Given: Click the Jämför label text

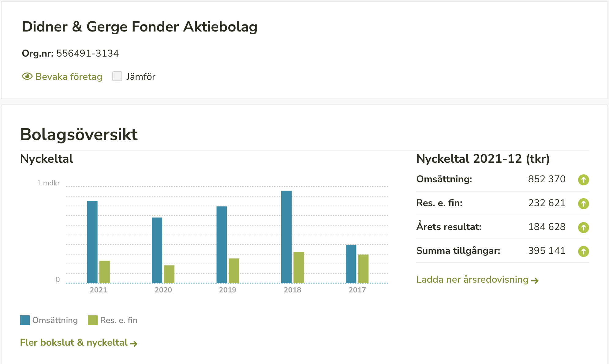Looking at the screenshot, I should click(141, 76).
